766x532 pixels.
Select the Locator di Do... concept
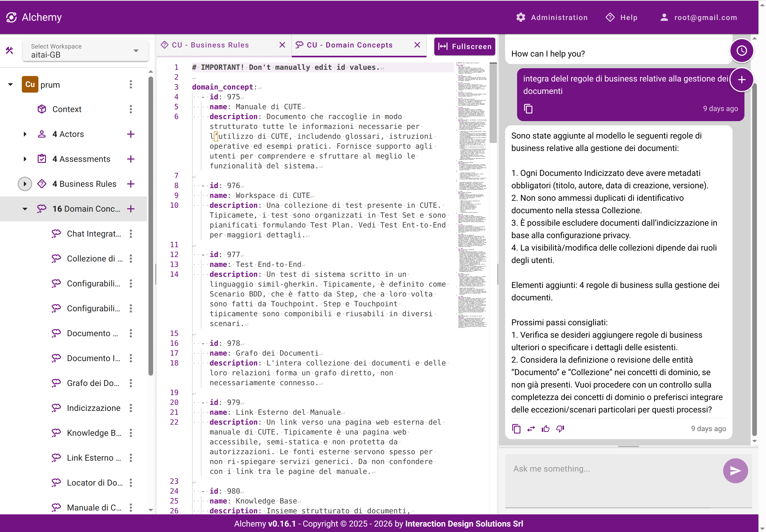pyautogui.click(x=95, y=483)
